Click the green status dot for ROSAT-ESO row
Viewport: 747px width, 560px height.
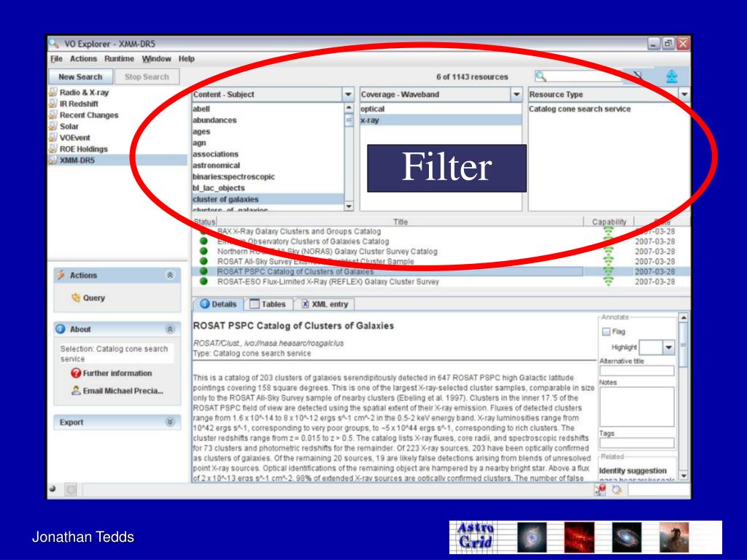(x=204, y=281)
